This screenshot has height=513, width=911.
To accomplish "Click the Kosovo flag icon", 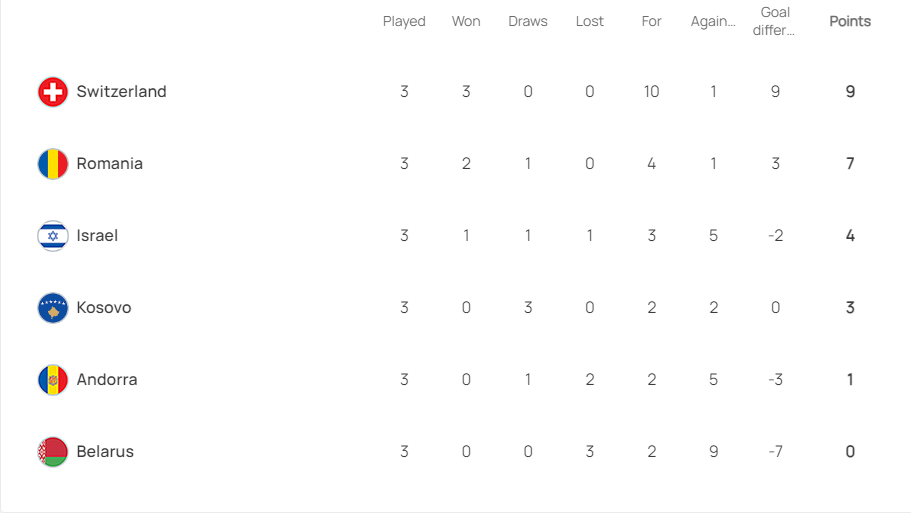I will pos(53,308).
